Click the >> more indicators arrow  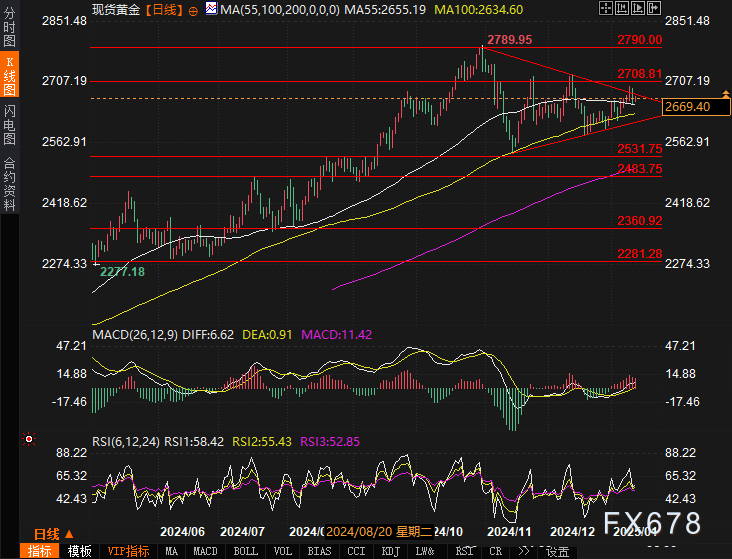(523, 550)
